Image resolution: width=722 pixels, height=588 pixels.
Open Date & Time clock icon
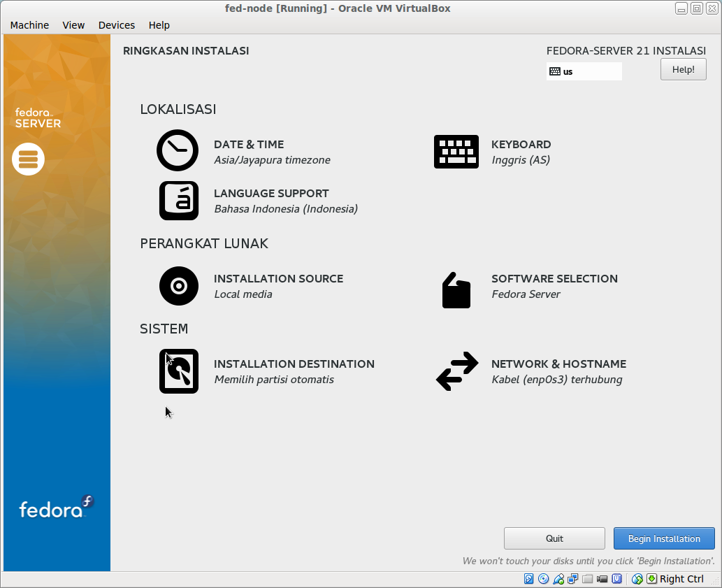[x=178, y=150]
